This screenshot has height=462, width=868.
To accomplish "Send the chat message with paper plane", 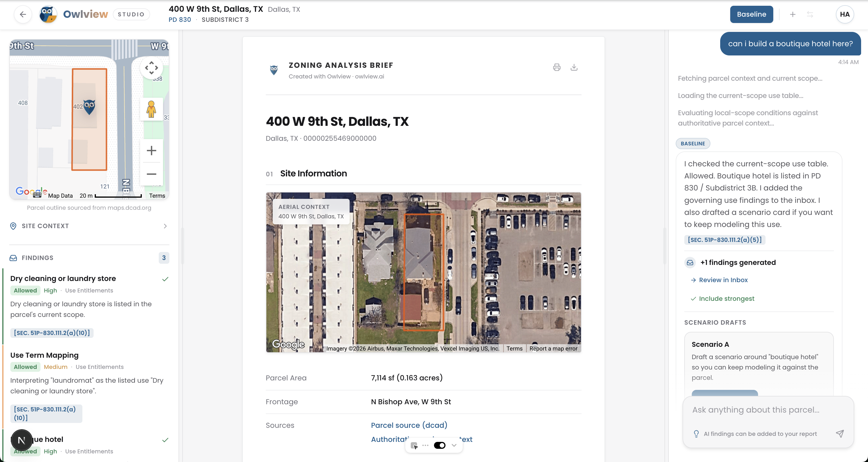I will pos(840,434).
